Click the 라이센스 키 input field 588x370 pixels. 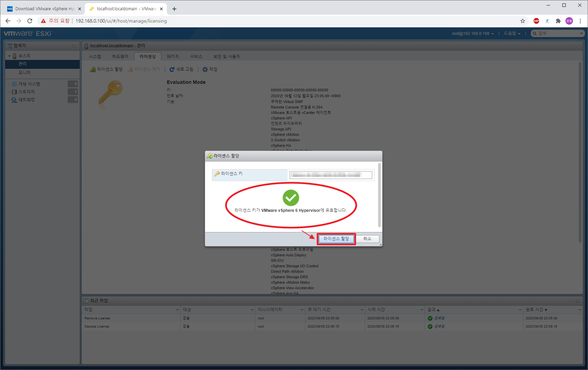click(x=331, y=175)
